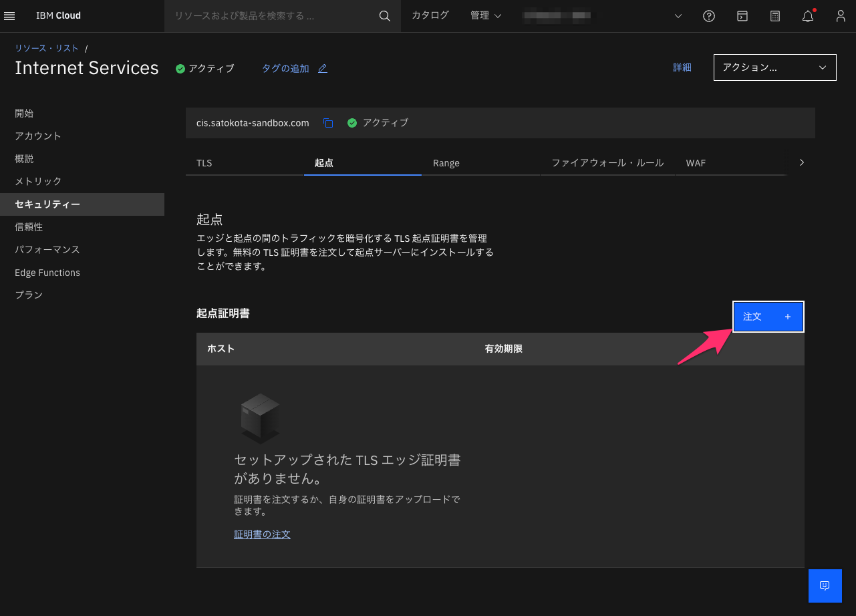Image resolution: width=856 pixels, height=616 pixels.
Task: Open パフォーマンス in the sidebar
Action: tap(82, 250)
